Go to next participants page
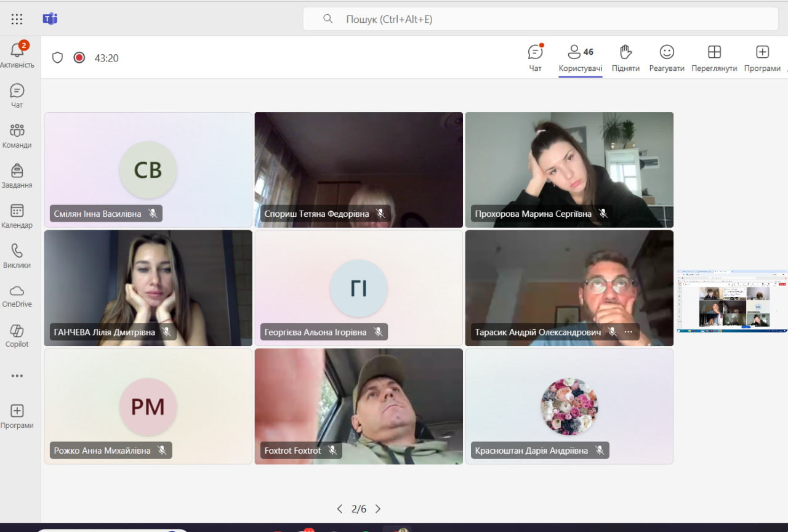This screenshot has width=788, height=532. [x=378, y=509]
